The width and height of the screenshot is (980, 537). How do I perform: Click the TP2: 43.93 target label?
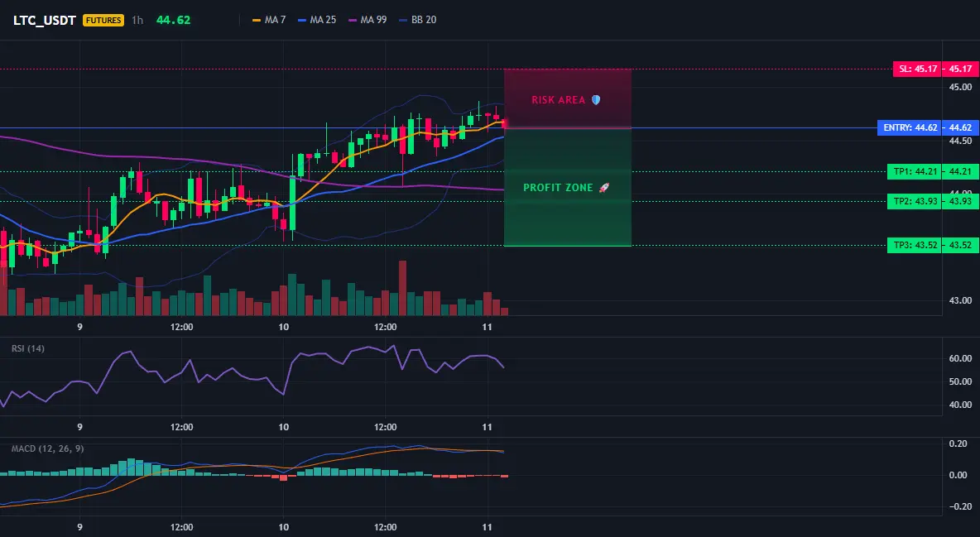(x=915, y=201)
